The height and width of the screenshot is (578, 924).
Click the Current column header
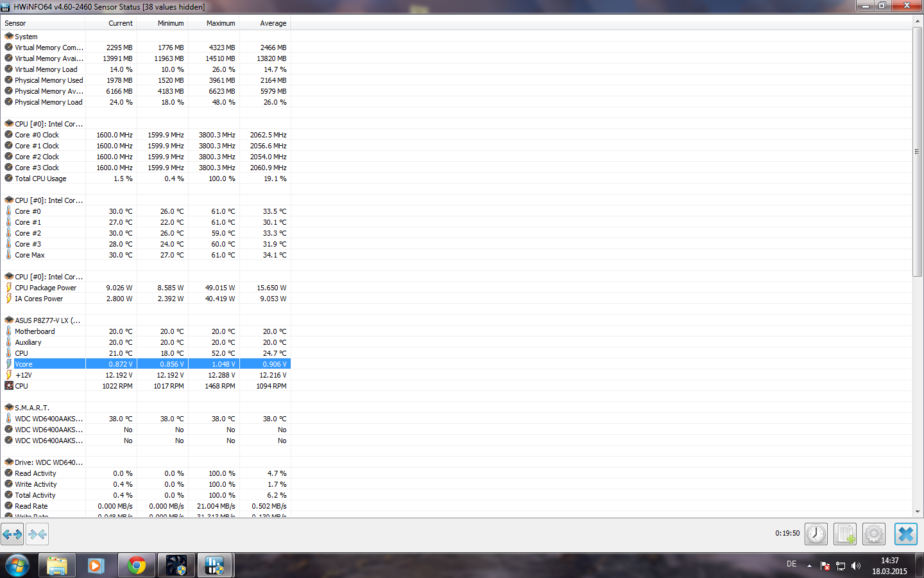pos(111,23)
